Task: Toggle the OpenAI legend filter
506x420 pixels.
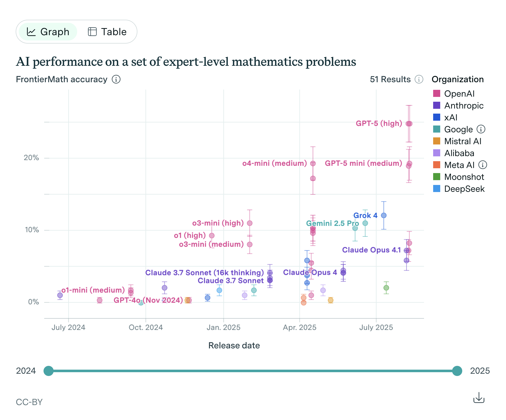Action: tap(459, 94)
